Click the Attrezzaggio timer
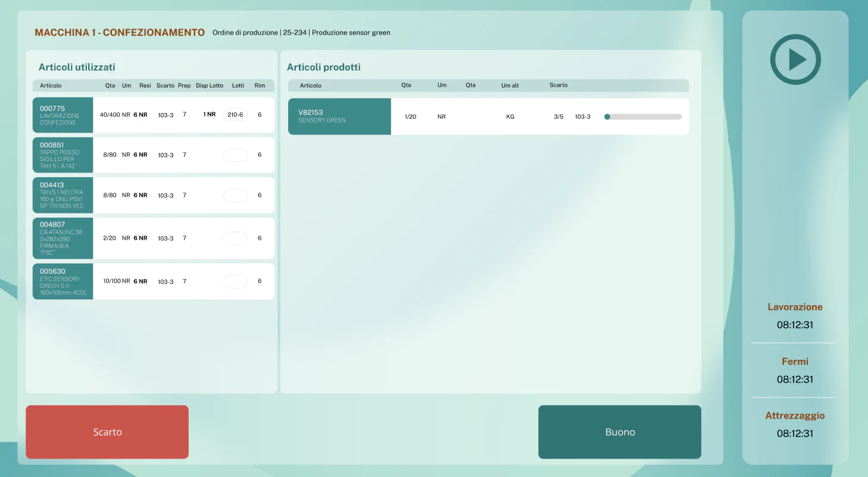The width and height of the screenshot is (868, 477). [x=795, y=433]
